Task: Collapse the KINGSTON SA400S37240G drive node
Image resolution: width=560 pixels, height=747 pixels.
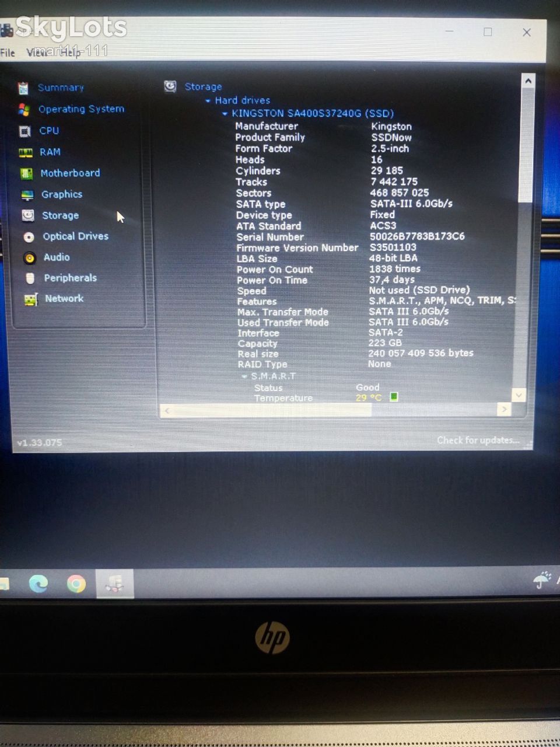Action: pos(225,114)
